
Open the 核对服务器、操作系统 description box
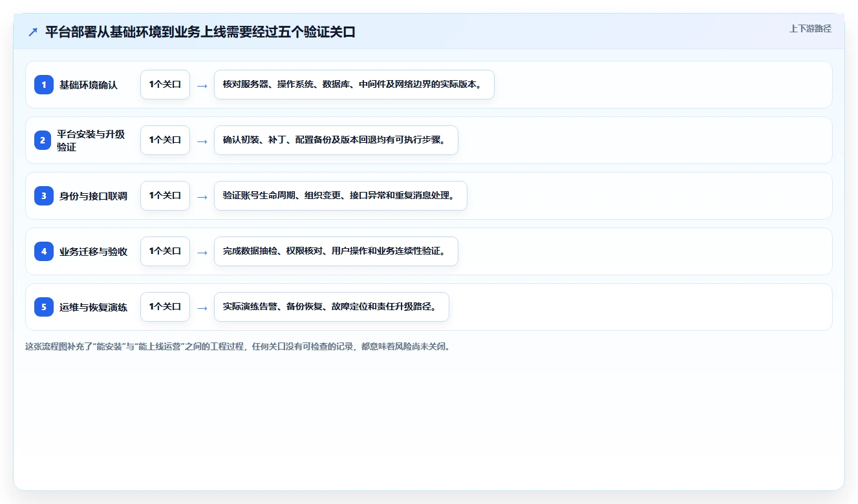pos(354,85)
